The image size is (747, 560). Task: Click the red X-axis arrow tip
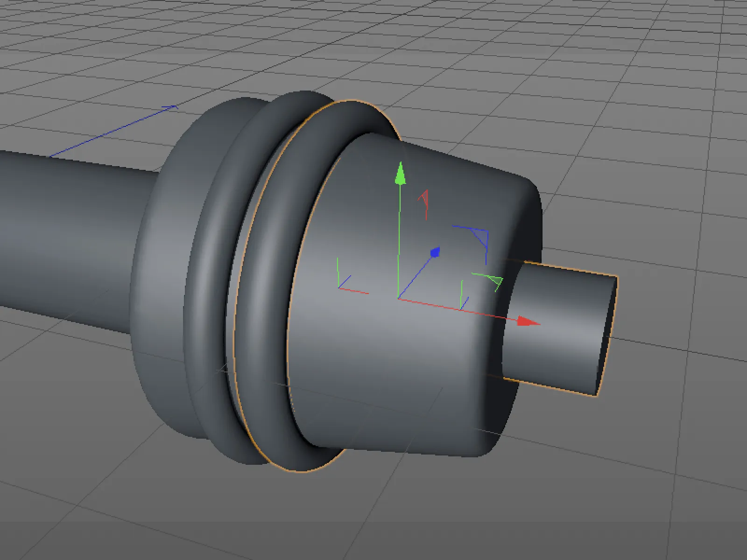pyautogui.click(x=529, y=322)
